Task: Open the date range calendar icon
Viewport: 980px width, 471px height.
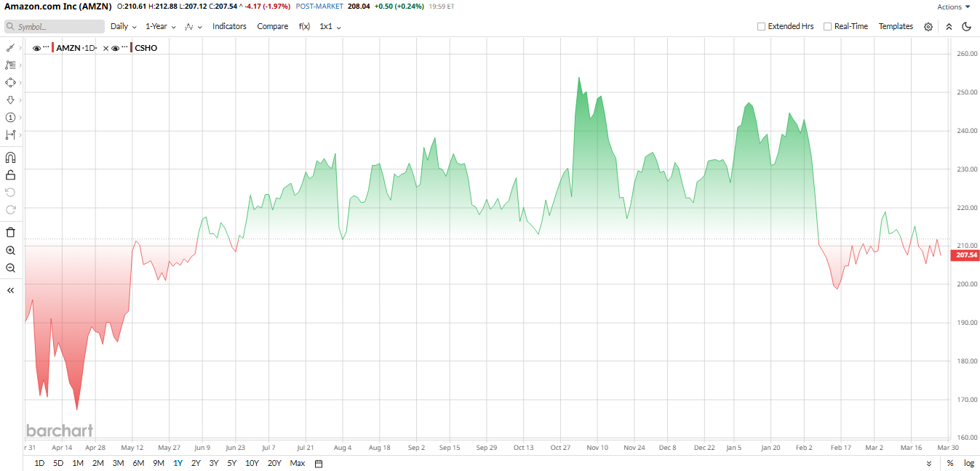Action: click(319, 463)
